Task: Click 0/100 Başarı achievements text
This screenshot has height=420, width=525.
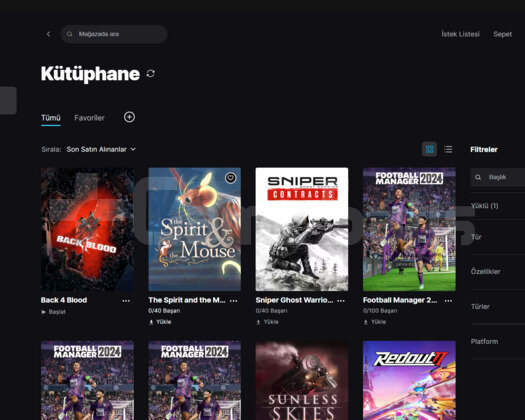Action: (380, 311)
